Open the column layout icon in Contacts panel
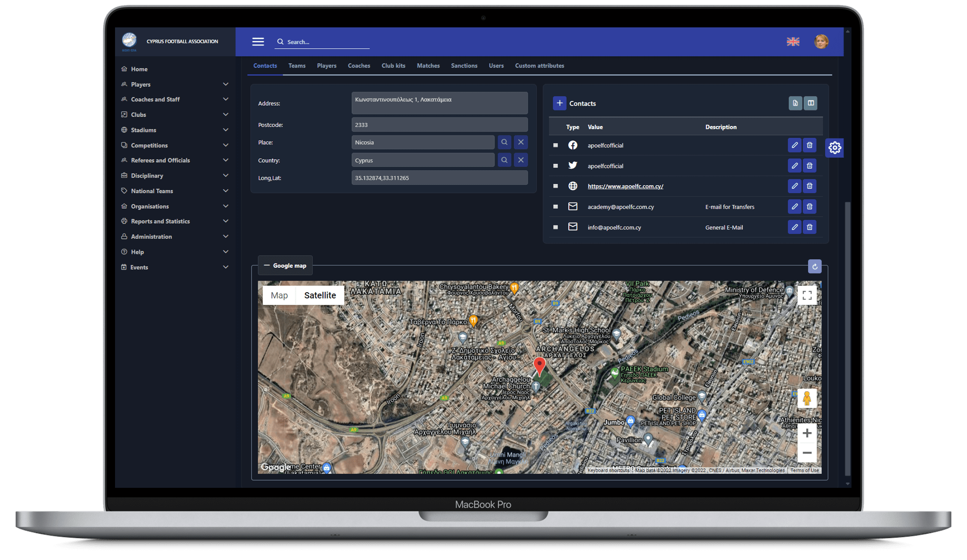 tap(810, 103)
